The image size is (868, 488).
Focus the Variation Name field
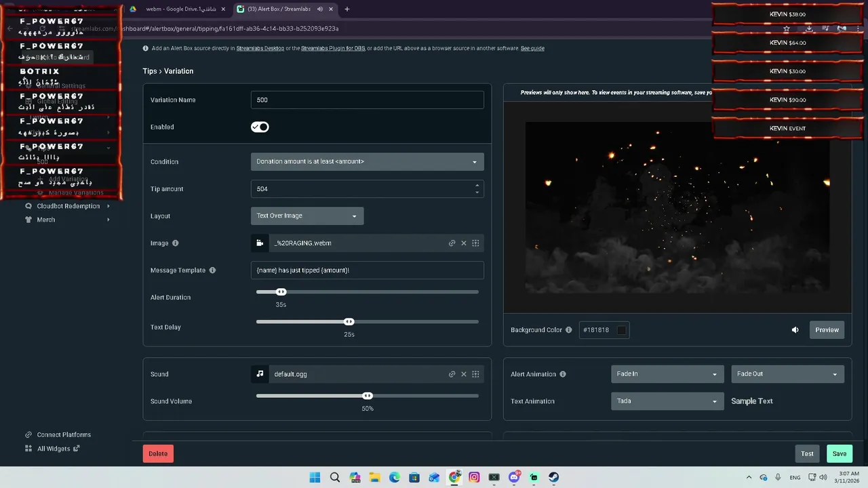(367, 100)
